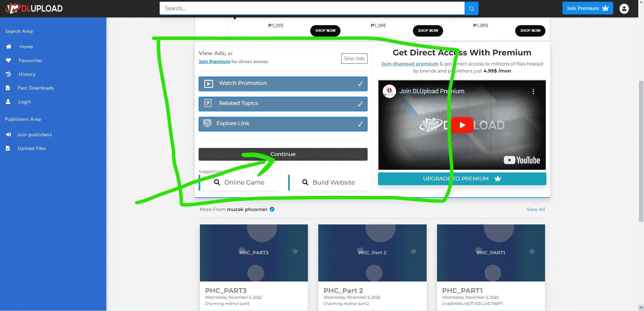Image resolution: width=644 pixels, height=311 pixels.
Task: Click the PHC_PART3 title text
Action: pyautogui.click(x=226, y=291)
